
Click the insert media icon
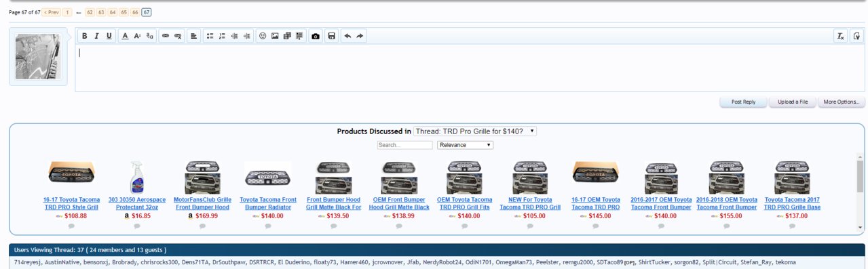(x=287, y=36)
